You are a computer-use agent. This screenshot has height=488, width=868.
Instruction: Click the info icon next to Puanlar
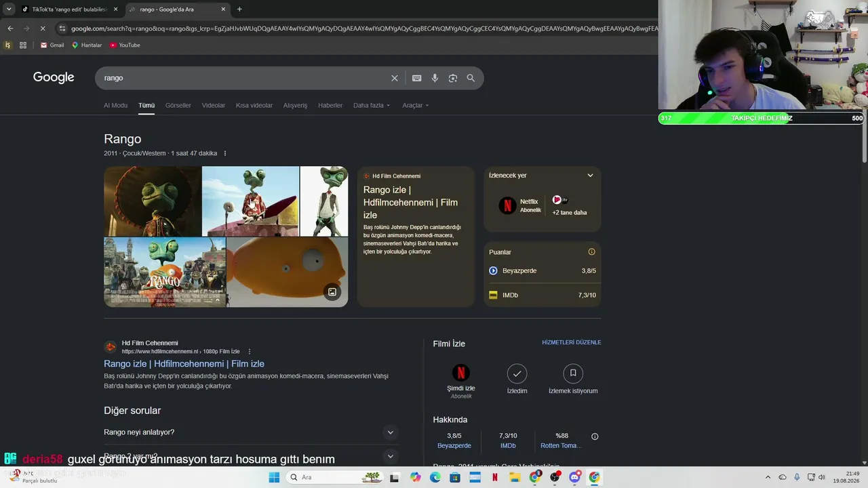click(x=591, y=252)
